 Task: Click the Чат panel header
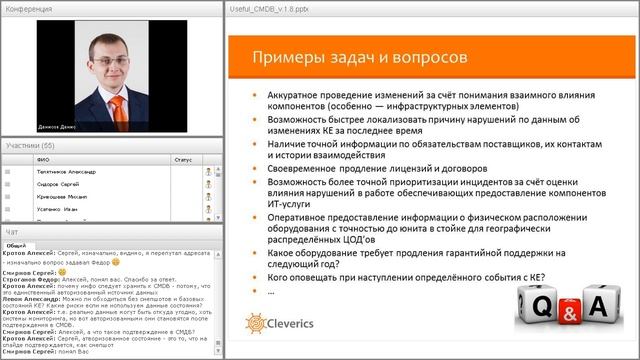pyautogui.click(x=112, y=232)
